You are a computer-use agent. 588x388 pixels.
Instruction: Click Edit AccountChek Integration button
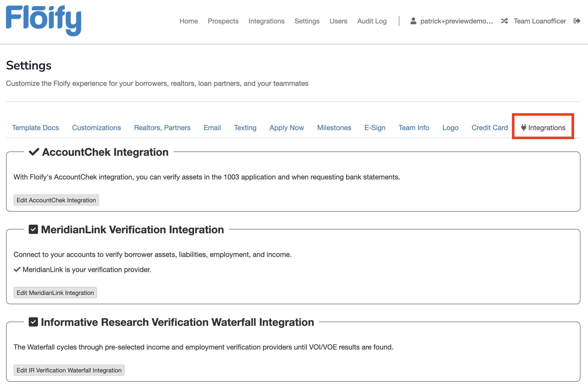[56, 200]
